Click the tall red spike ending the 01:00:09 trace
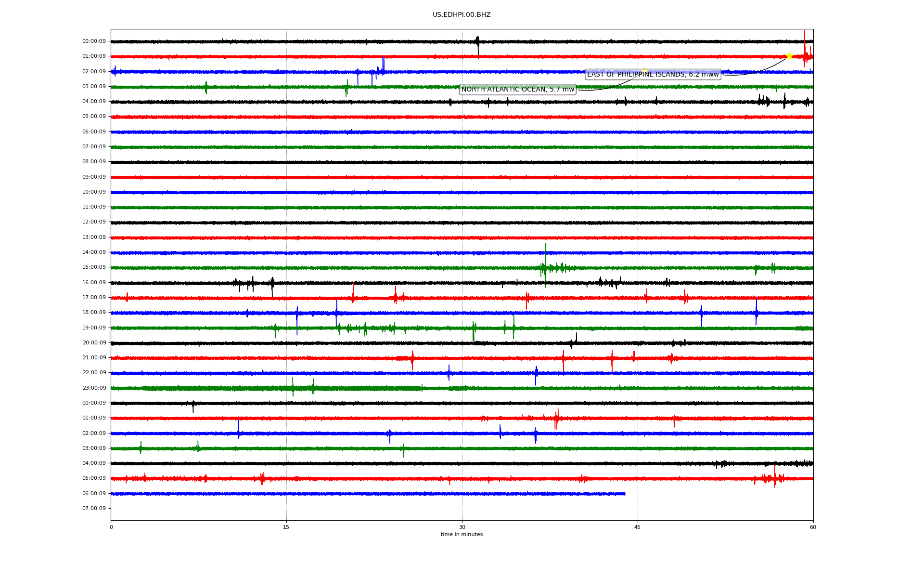924x578 pixels. 804,48
